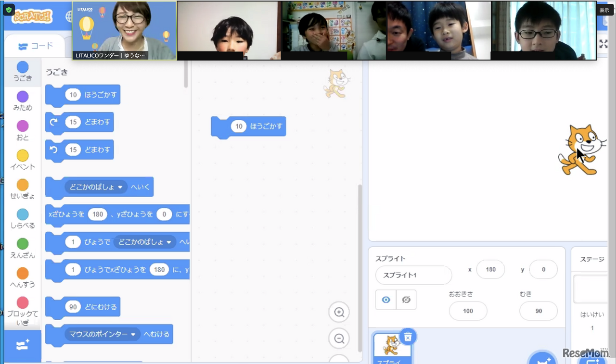Hide sprite with crossed-out eye icon
This screenshot has height=364, width=616.
[x=406, y=300]
